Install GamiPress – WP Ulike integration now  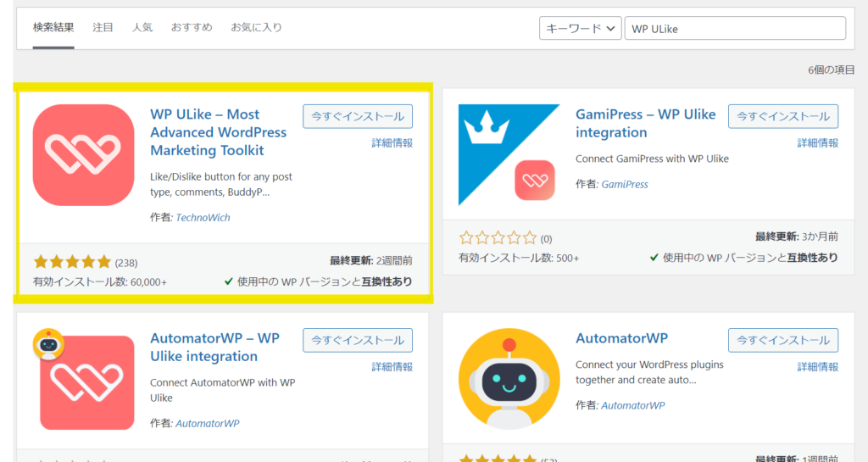click(x=783, y=116)
